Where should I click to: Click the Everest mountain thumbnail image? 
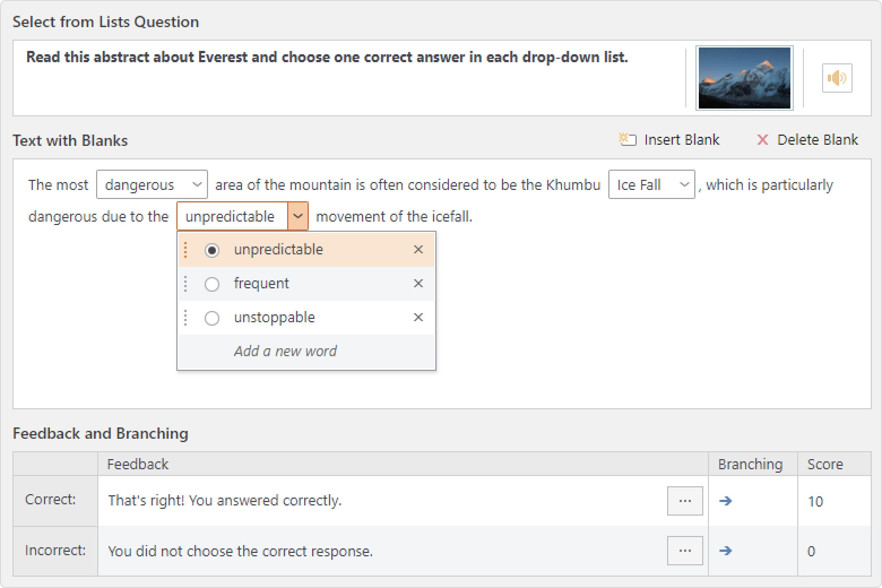(745, 78)
